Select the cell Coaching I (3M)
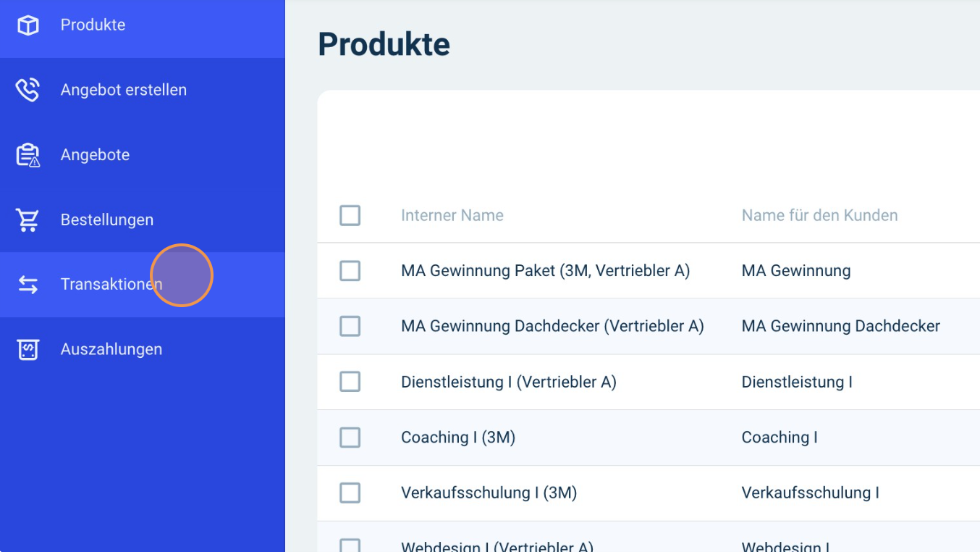Image resolution: width=980 pixels, height=552 pixels. pyautogui.click(x=458, y=438)
